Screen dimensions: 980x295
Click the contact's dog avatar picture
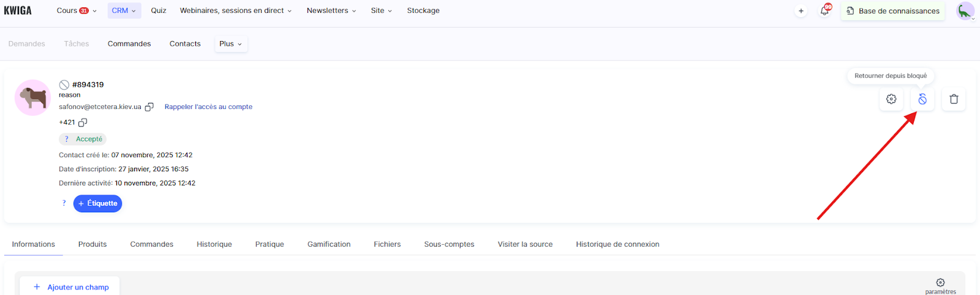click(32, 98)
